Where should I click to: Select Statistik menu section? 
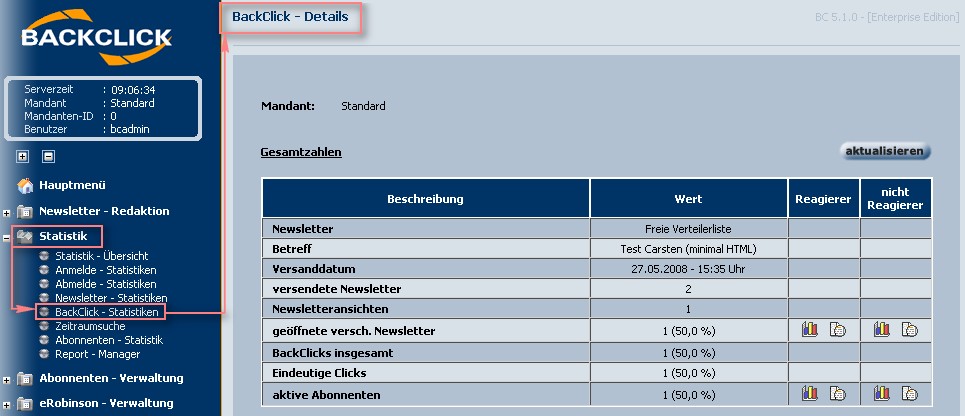[x=63, y=236]
